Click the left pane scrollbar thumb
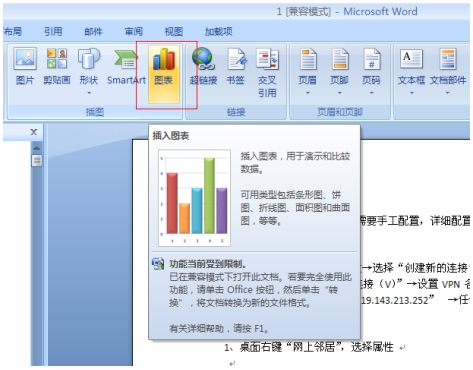This screenshot has height=370, width=473. click(x=37, y=161)
